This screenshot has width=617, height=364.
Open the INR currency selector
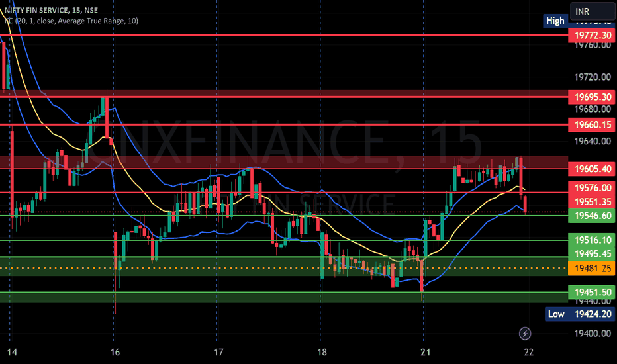(593, 11)
